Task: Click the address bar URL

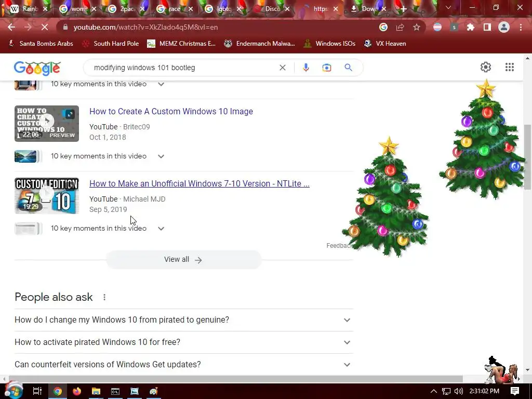Action: pos(145,27)
